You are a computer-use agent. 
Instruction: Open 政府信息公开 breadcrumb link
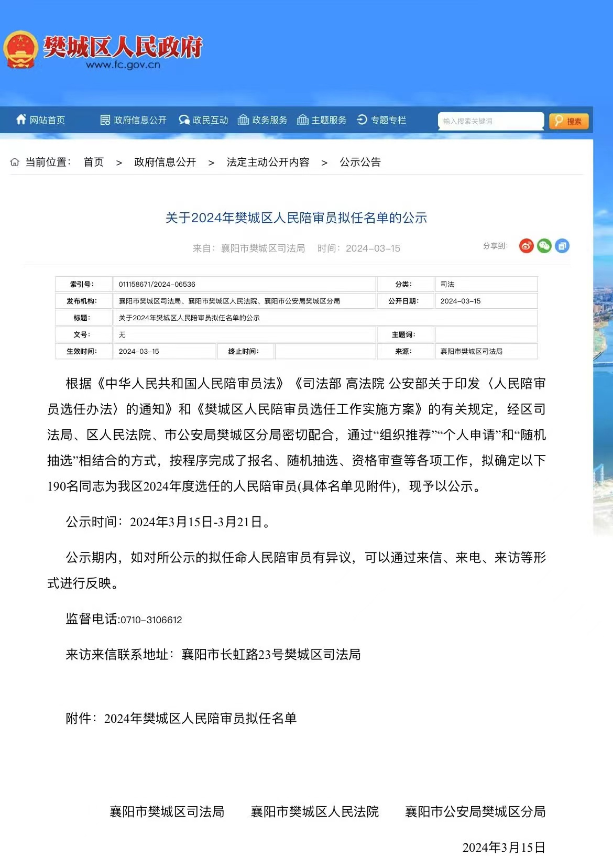(165, 162)
